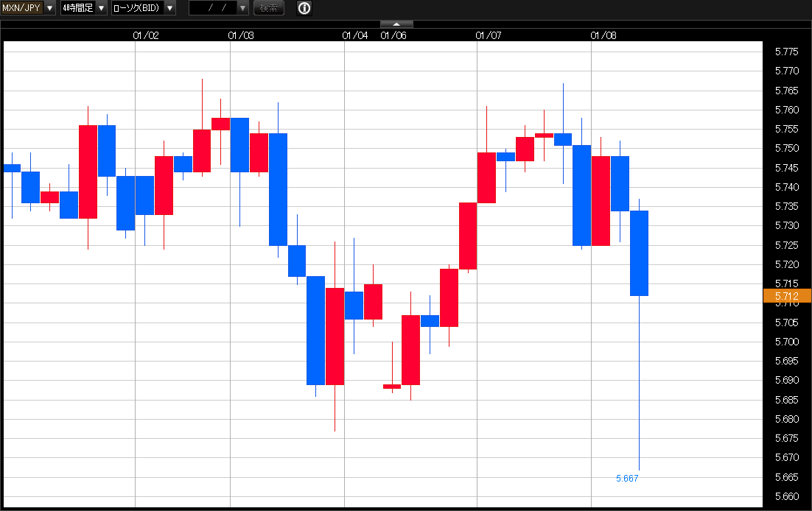Open the info icon button

tap(304, 8)
